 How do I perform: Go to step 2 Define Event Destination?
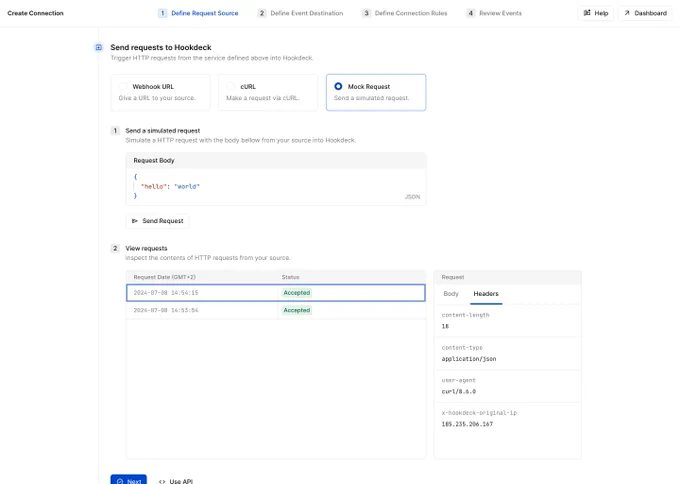click(x=300, y=13)
